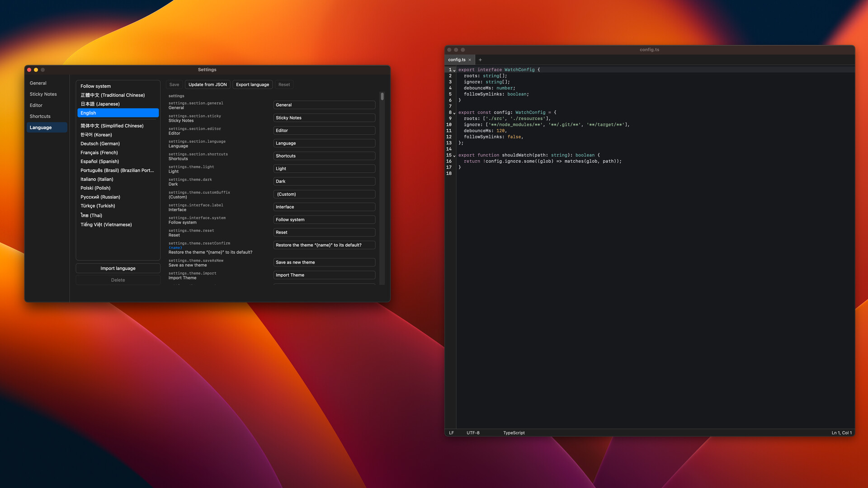Edit the Save as new theme field

324,263
